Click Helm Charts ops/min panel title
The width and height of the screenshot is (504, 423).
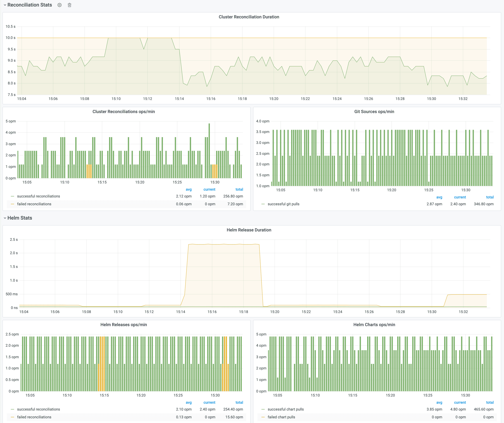(x=374, y=325)
